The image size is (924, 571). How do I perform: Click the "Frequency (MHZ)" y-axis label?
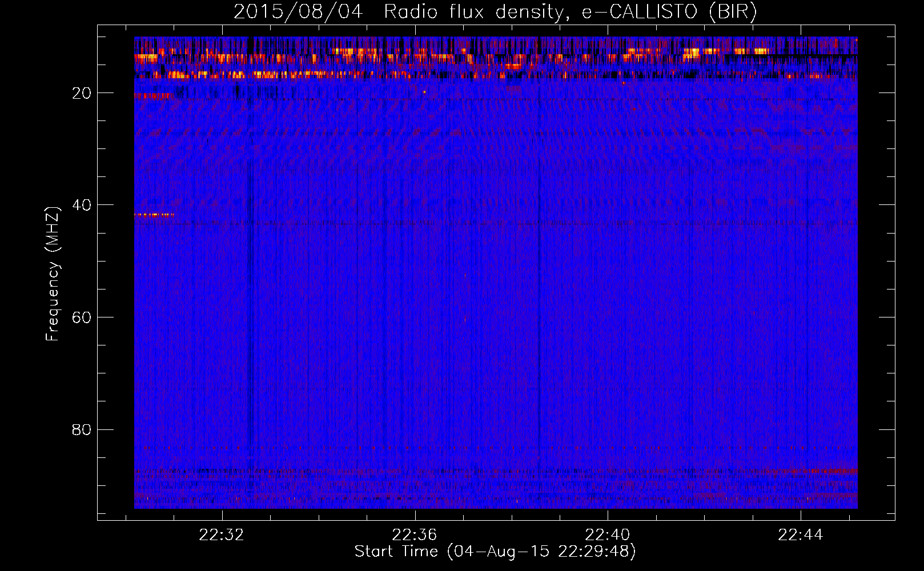[53, 274]
